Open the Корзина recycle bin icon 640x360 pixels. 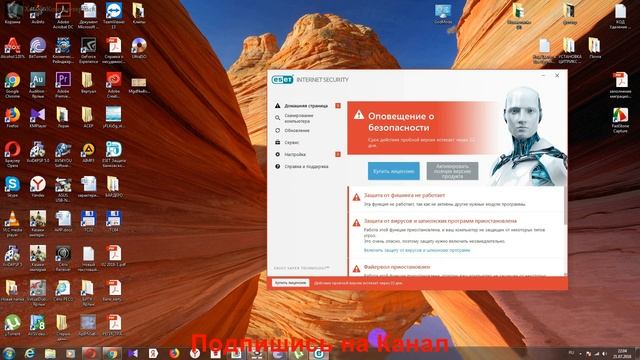(13, 13)
